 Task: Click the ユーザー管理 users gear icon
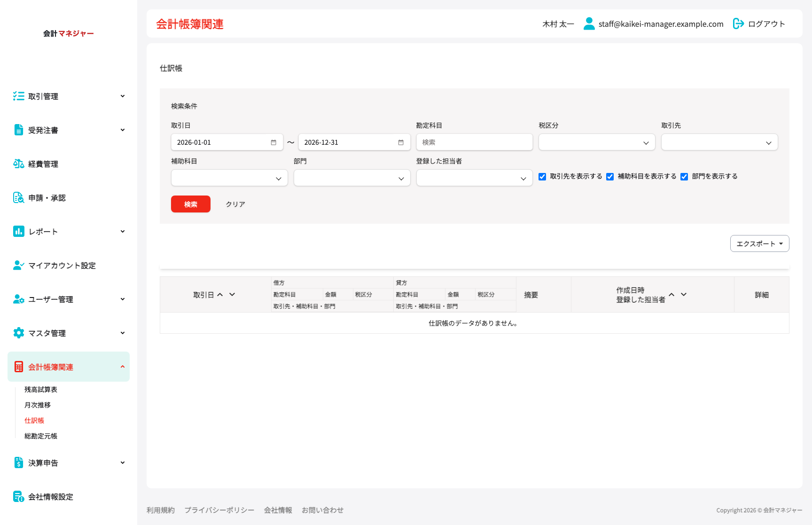pos(19,299)
